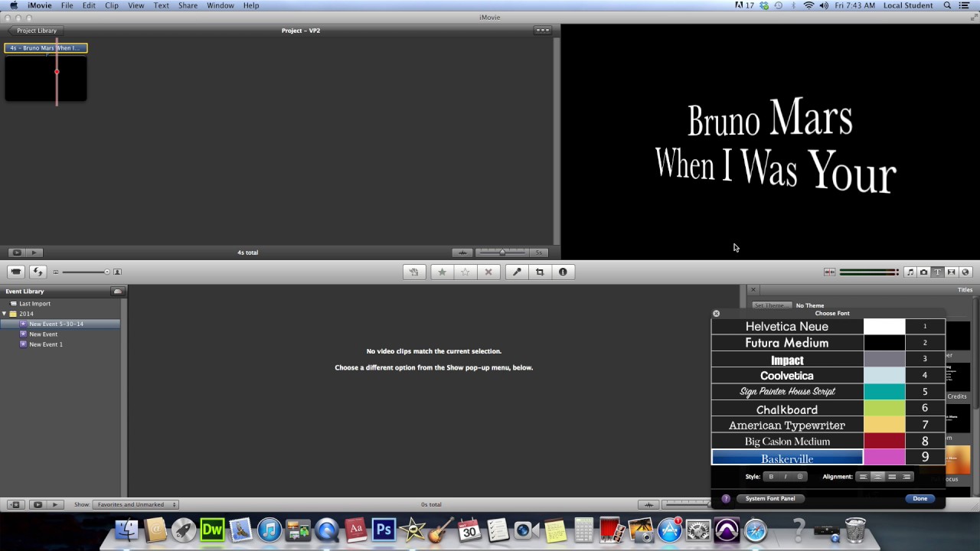Toggle outline style button
Viewport: 980px width, 551px height.
[x=800, y=477]
